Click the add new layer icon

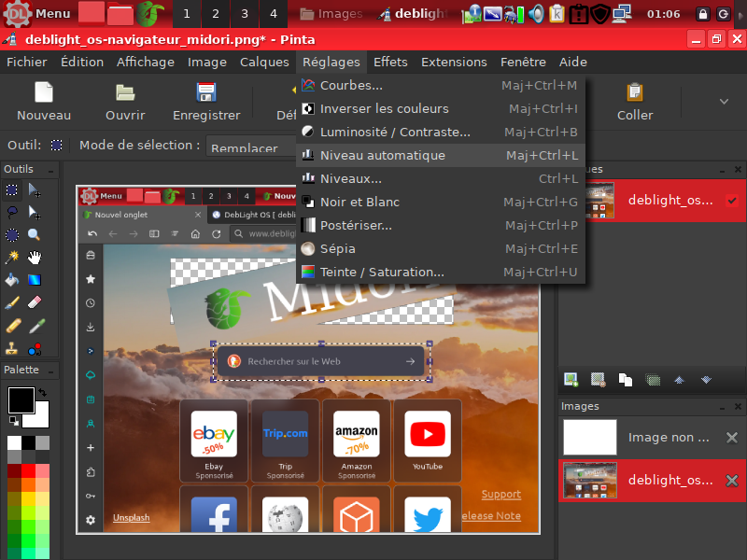pos(571,380)
